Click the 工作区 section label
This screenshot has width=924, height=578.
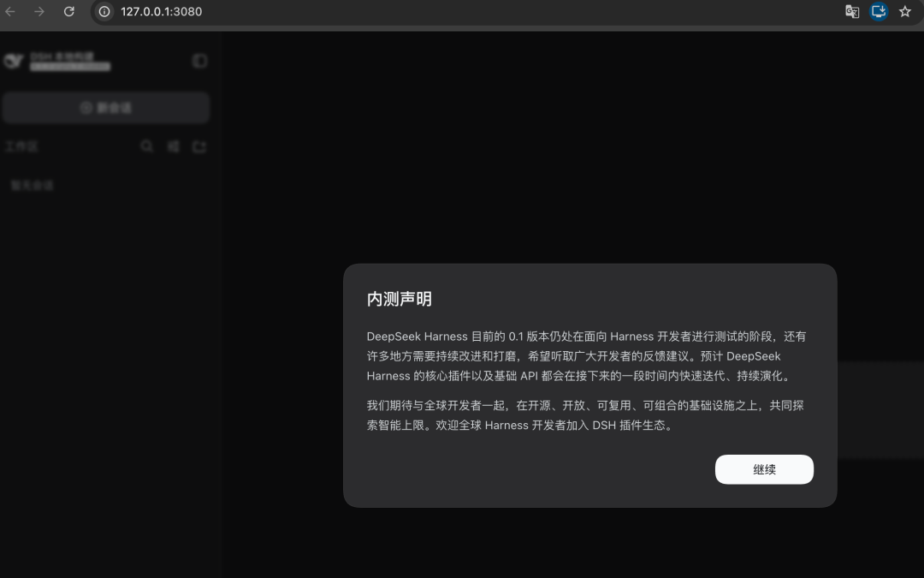click(x=21, y=146)
